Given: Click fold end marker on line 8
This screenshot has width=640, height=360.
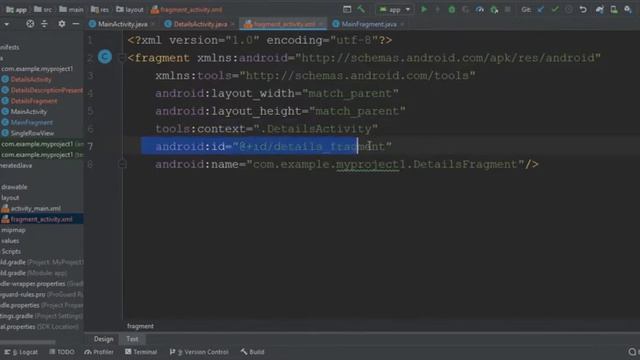Looking at the screenshot, I should [122, 164].
